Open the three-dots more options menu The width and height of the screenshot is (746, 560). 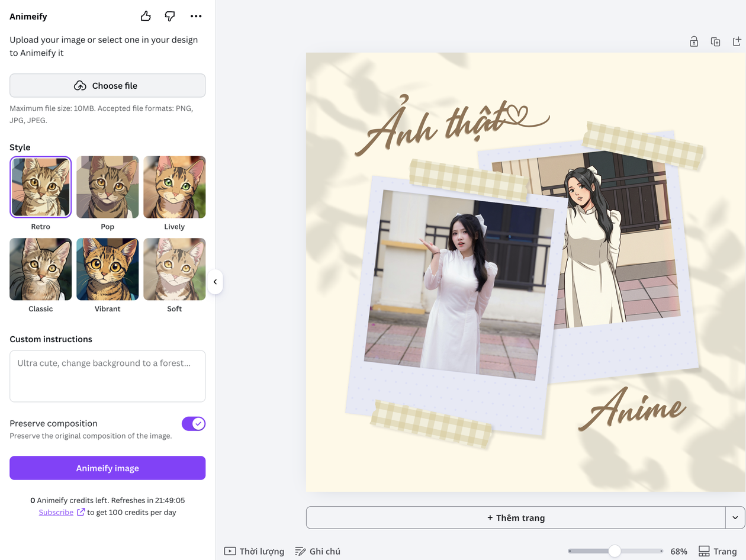pyautogui.click(x=196, y=16)
